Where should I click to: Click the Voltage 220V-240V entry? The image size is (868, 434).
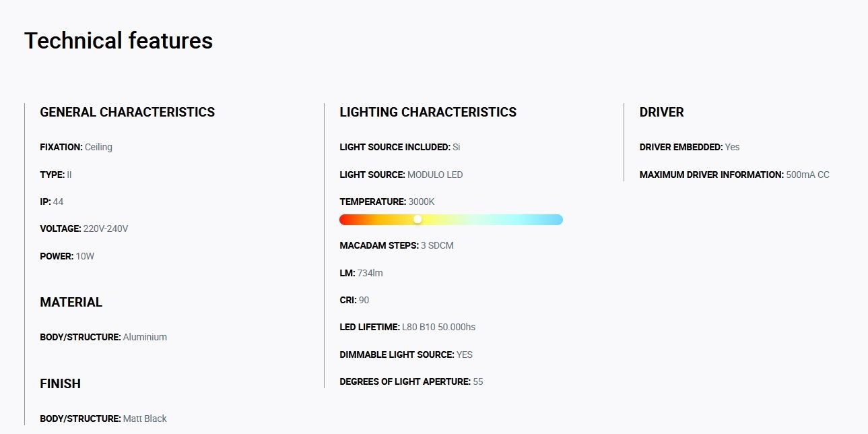coord(84,229)
